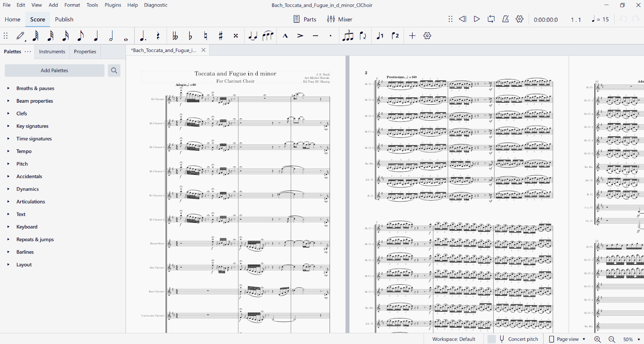644x344 pixels.
Task: Start playback
Action: pos(477,19)
